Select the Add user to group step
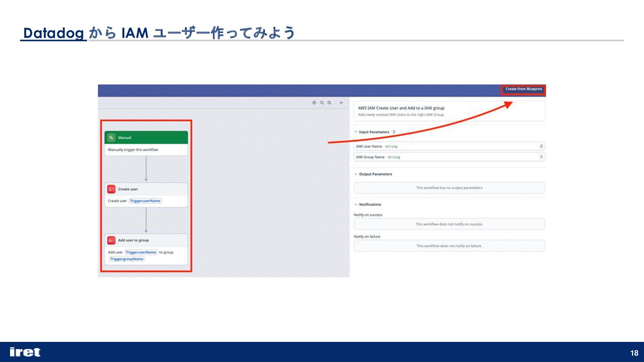 pyautogui.click(x=146, y=249)
